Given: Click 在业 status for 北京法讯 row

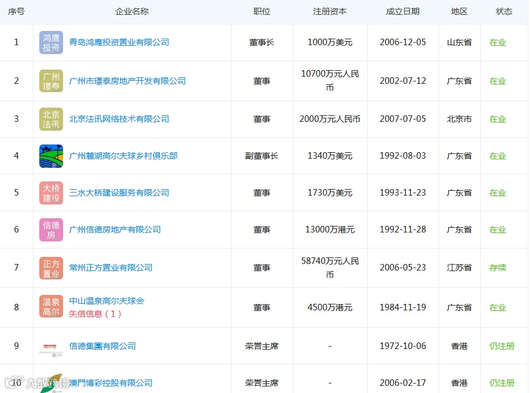Looking at the screenshot, I should [x=497, y=119].
